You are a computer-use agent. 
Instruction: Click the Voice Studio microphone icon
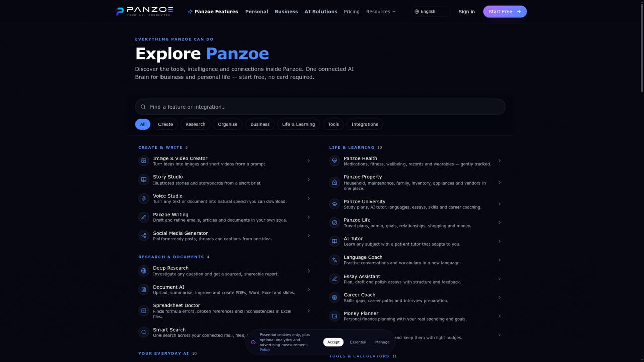click(x=144, y=198)
